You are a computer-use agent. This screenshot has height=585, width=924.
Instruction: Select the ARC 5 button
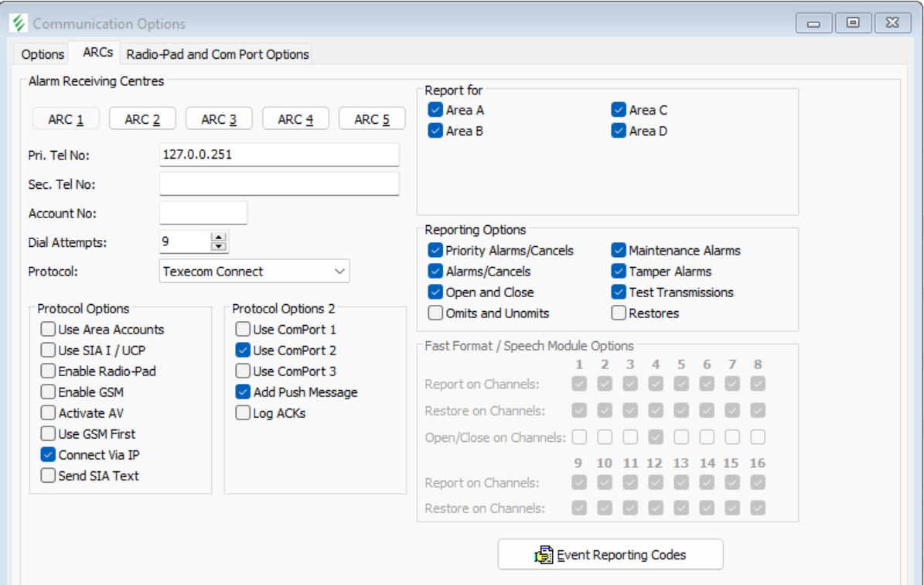pos(372,119)
